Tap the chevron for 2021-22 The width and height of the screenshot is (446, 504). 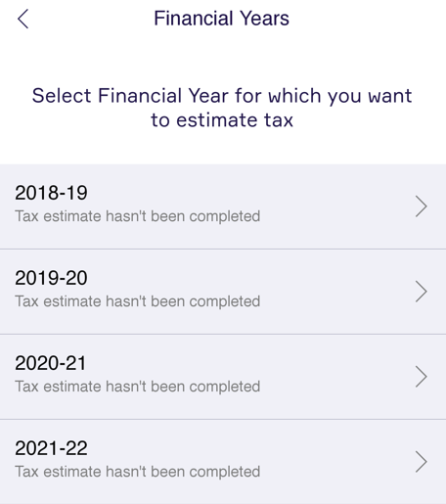click(x=422, y=462)
